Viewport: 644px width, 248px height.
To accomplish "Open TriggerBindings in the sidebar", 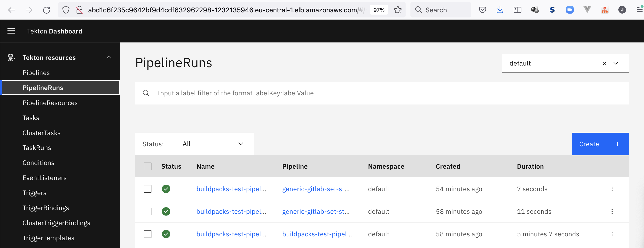I will coord(46,208).
